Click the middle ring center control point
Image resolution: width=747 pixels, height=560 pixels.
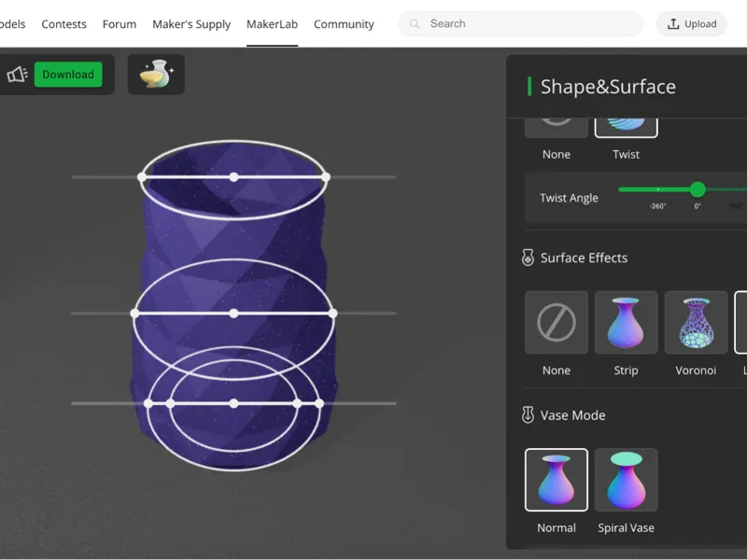point(233,314)
